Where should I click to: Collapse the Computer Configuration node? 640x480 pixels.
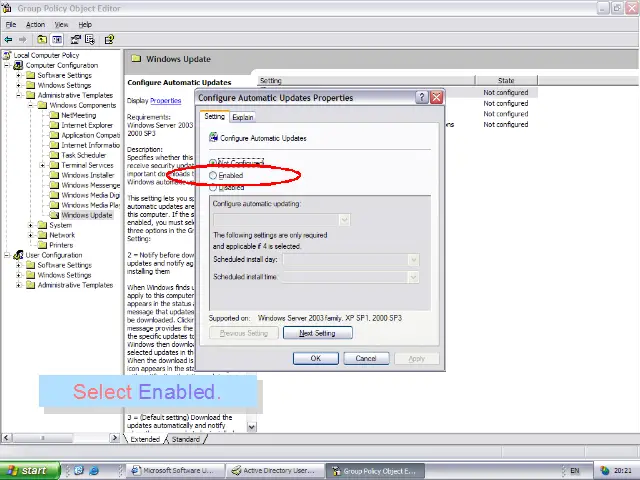(7, 65)
